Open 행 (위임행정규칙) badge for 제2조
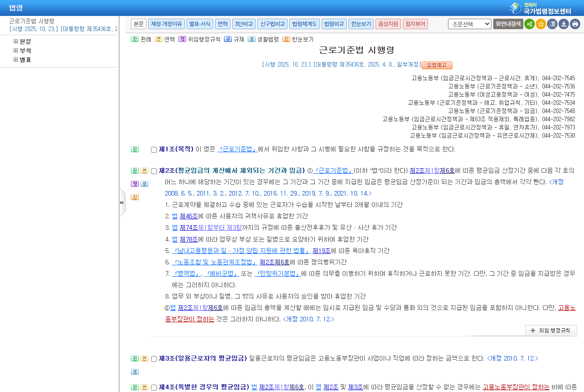Screen dimensions: 584x392 (135, 184)
